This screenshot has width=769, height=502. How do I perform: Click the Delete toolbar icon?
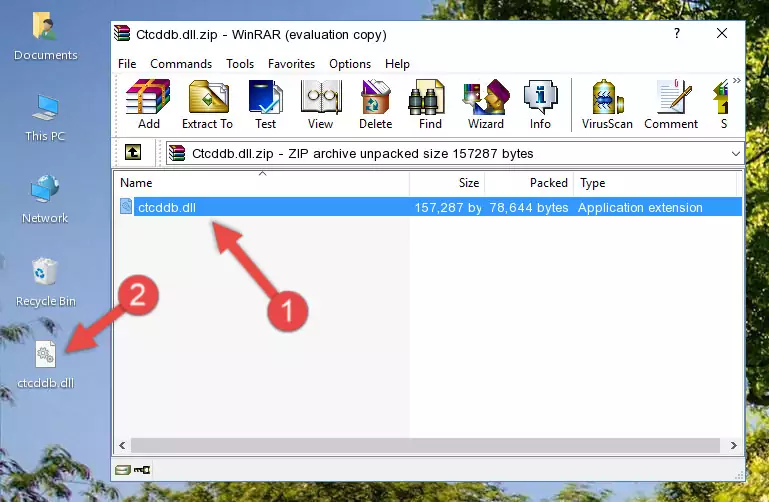coord(376,104)
